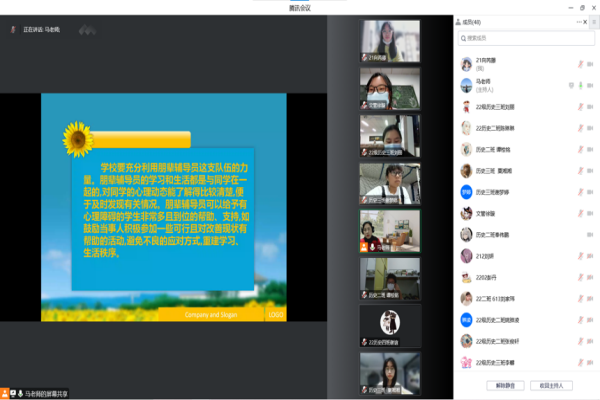The height and width of the screenshot is (400, 600).
Task: Click the host shield icon beside 马老师
Action: (x=571, y=84)
